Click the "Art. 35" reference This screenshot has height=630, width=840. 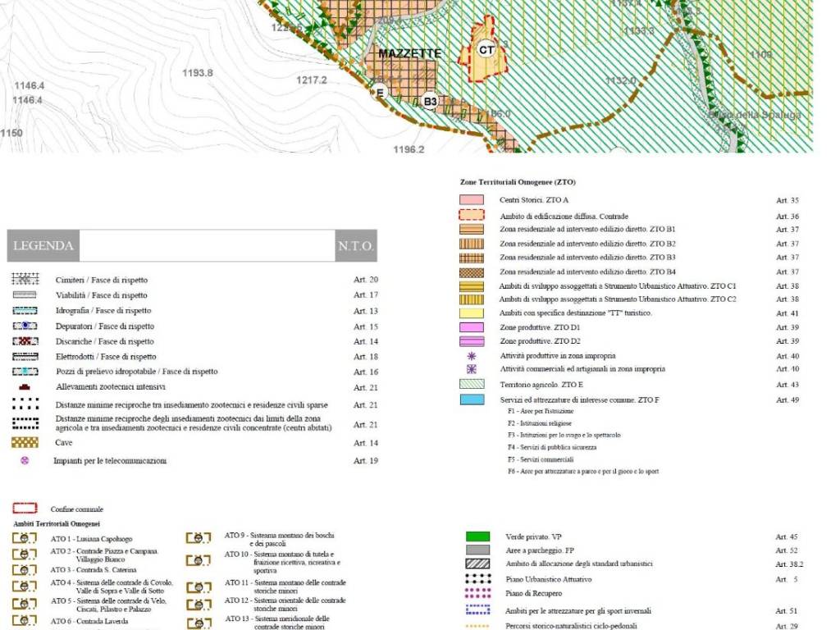point(787,200)
